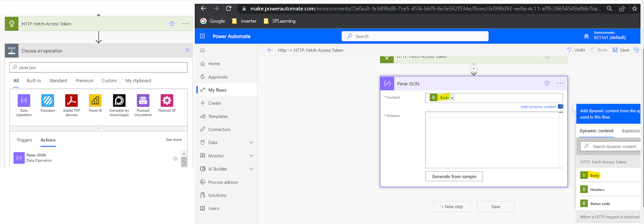Click Save in the top command bar
Viewport: 644px width, 224px height.
pyautogui.click(x=621, y=50)
